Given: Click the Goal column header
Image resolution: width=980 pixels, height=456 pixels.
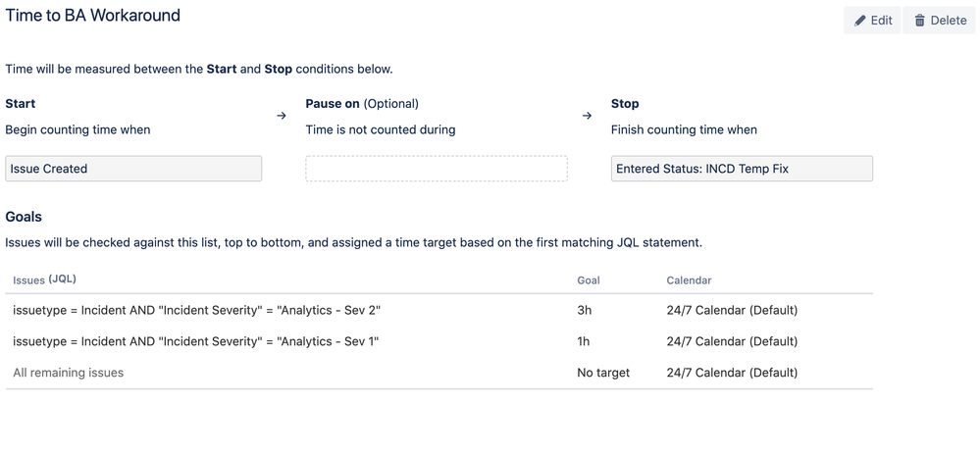Looking at the screenshot, I should click(x=589, y=279).
